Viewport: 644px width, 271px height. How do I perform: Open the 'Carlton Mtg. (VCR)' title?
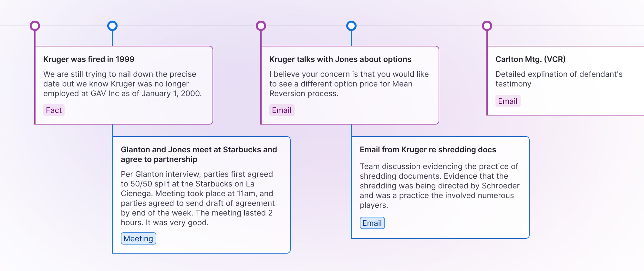tap(530, 59)
